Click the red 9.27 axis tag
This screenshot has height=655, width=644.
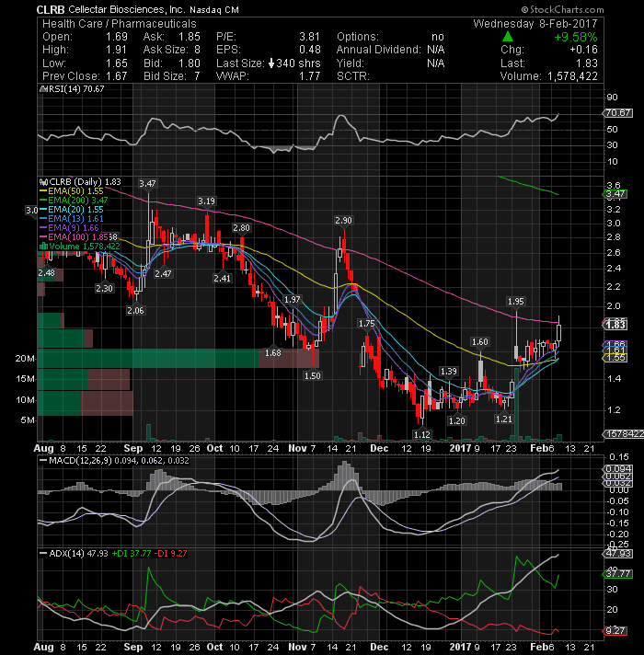615,630
